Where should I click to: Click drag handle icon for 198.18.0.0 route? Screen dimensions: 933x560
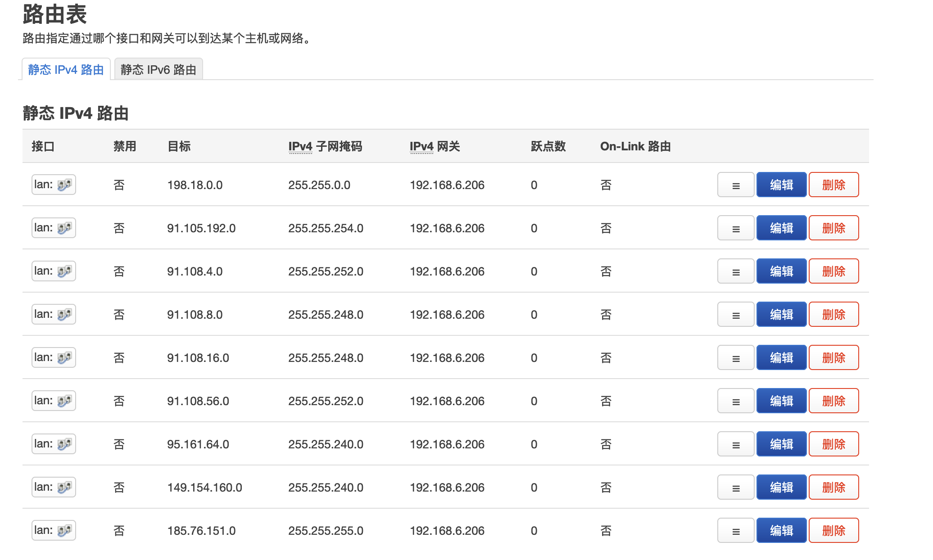click(735, 185)
